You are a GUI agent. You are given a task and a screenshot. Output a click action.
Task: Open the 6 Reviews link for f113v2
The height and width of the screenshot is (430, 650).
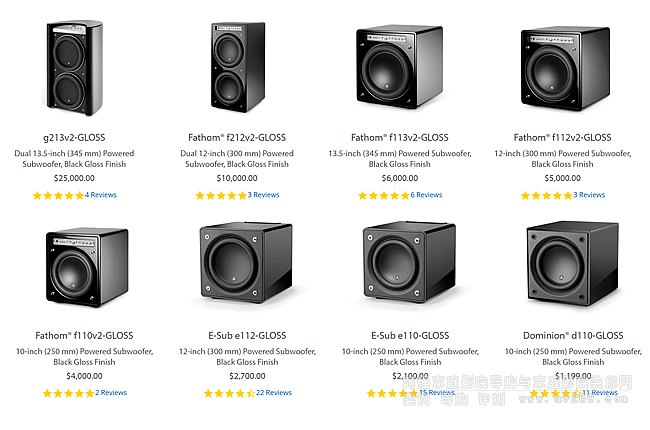(x=426, y=195)
